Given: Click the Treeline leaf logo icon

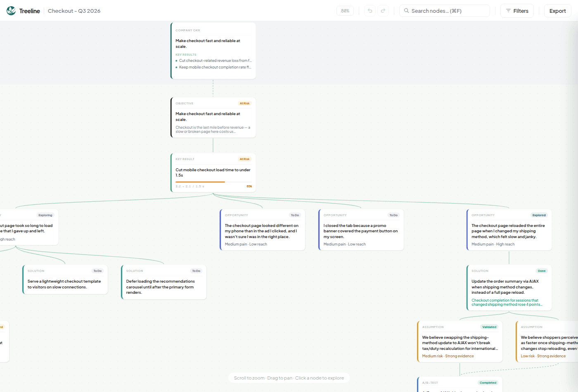Looking at the screenshot, I should pos(11,11).
